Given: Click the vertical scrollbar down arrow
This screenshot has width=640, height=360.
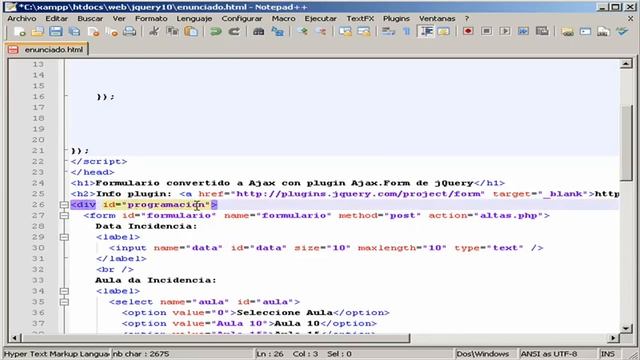Looking at the screenshot, I should [x=626, y=328].
